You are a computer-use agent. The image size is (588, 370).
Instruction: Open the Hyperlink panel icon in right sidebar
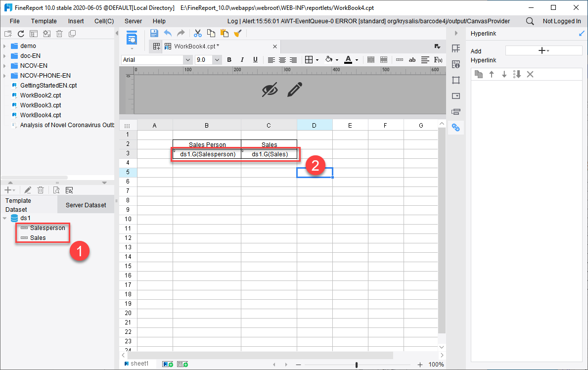coord(456,127)
